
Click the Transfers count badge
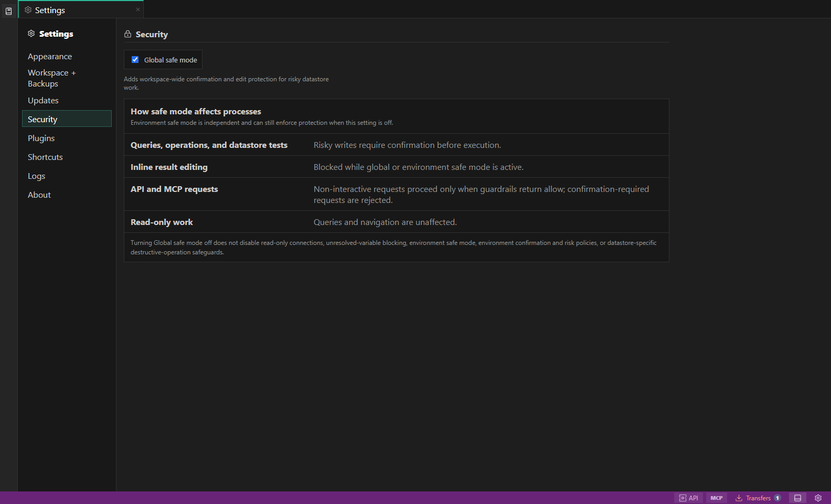pos(777,498)
